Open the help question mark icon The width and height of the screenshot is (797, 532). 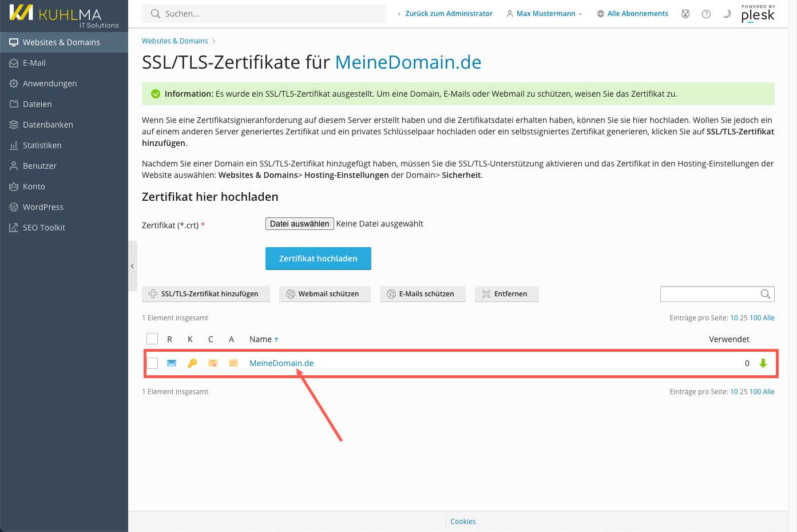click(706, 14)
